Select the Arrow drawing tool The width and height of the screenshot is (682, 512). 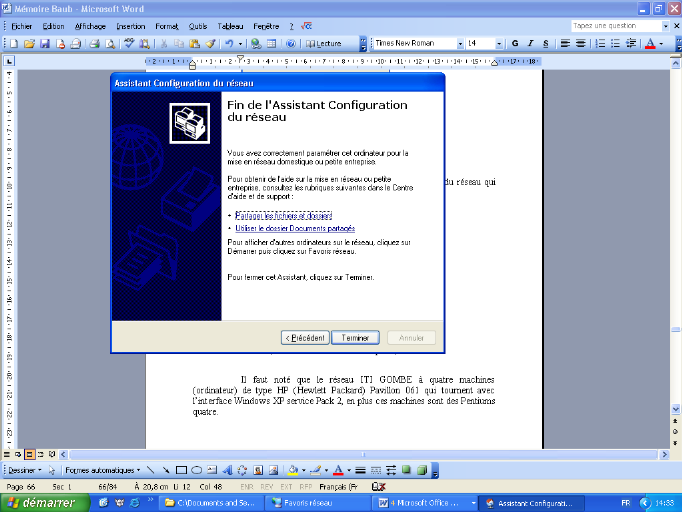point(166,470)
